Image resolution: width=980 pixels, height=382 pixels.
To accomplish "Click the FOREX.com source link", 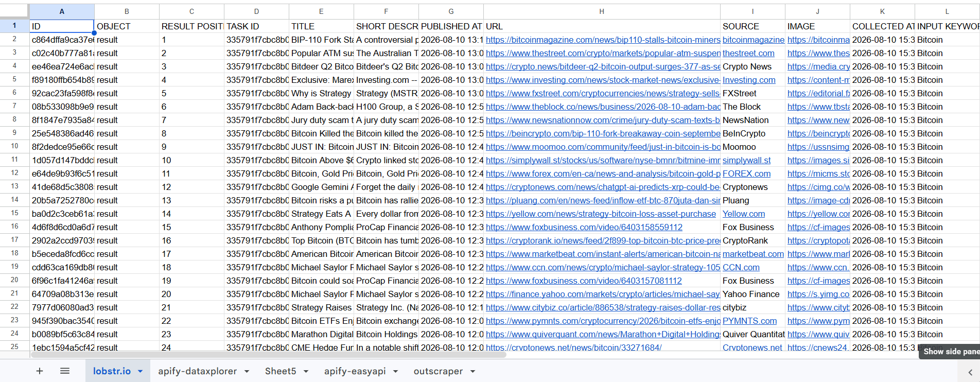I will 746,173.
